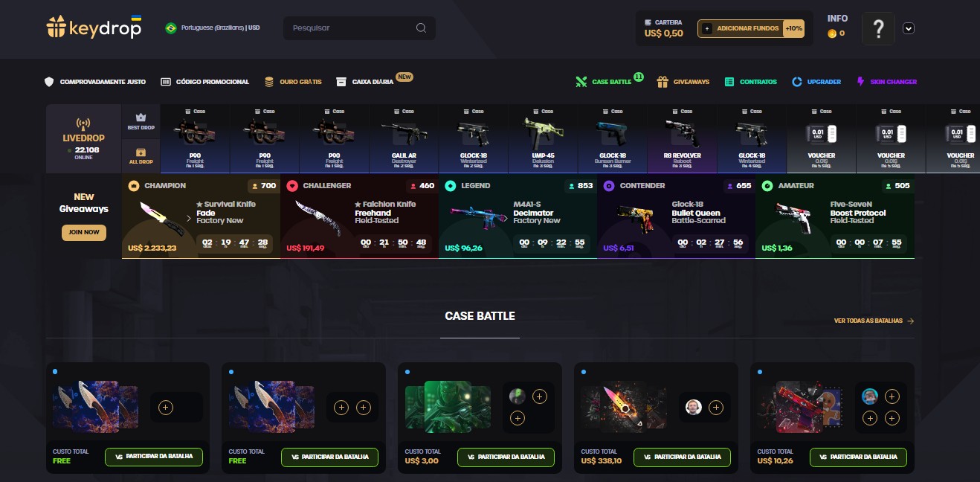Switch livedrop to All Drop
The width and height of the screenshot is (980, 482).
pyautogui.click(x=141, y=156)
